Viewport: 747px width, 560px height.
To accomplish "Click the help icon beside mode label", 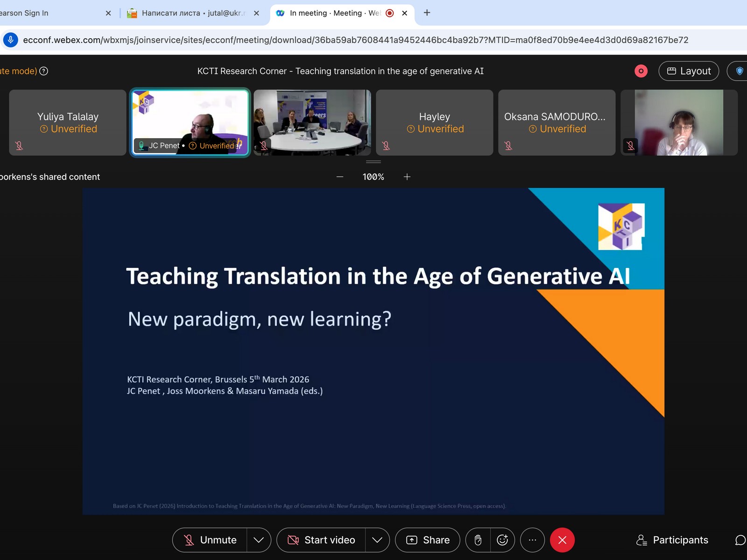I will pos(43,71).
